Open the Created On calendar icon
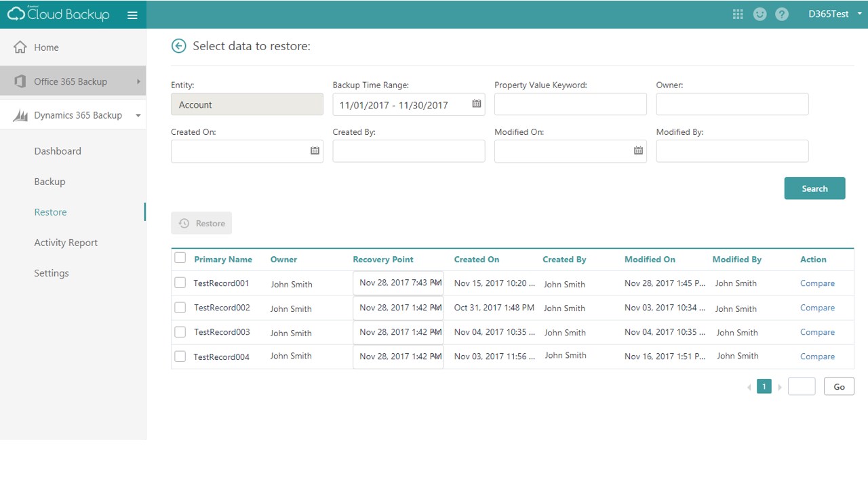The height and width of the screenshot is (488, 868). pyautogui.click(x=315, y=150)
